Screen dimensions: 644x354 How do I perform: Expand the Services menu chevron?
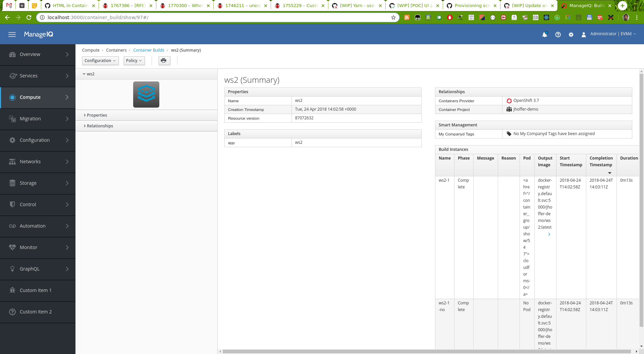67,76
